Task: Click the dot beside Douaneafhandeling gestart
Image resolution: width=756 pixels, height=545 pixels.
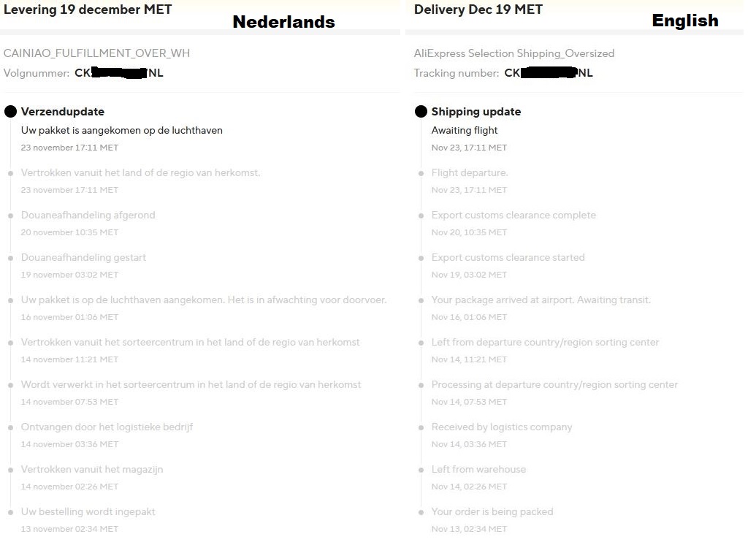Action: point(11,258)
